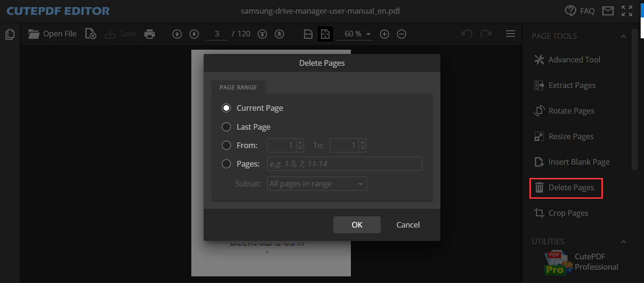Image resolution: width=644 pixels, height=283 pixels.
Task: Select the Current Page radio button
Action: point(226,107)
